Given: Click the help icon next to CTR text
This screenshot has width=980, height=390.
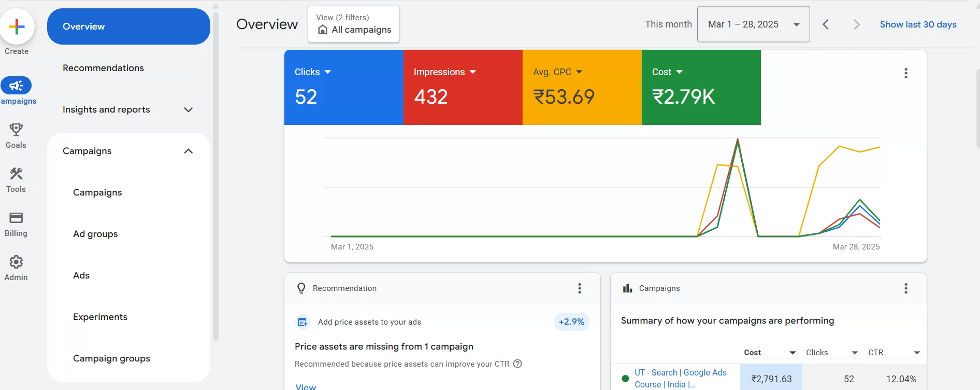Looking at the screenshot, I should 517,364.
